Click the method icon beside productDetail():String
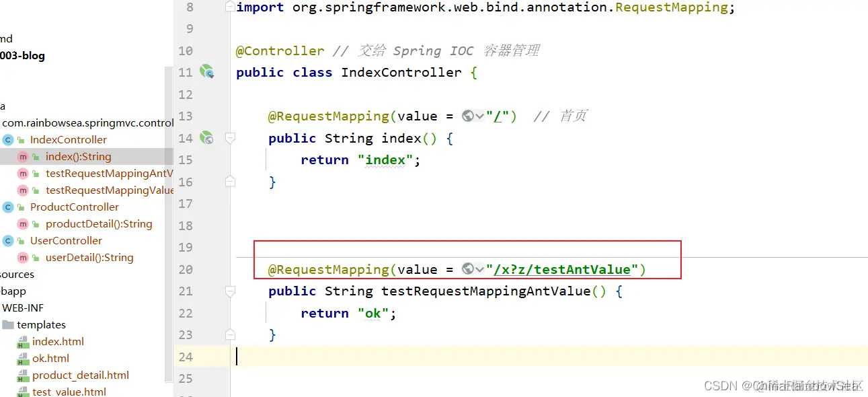 click(23, 224)
